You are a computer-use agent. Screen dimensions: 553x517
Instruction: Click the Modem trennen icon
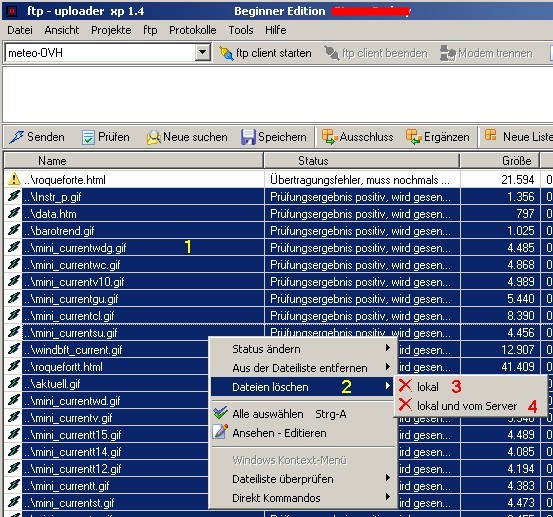pos(448,53)
